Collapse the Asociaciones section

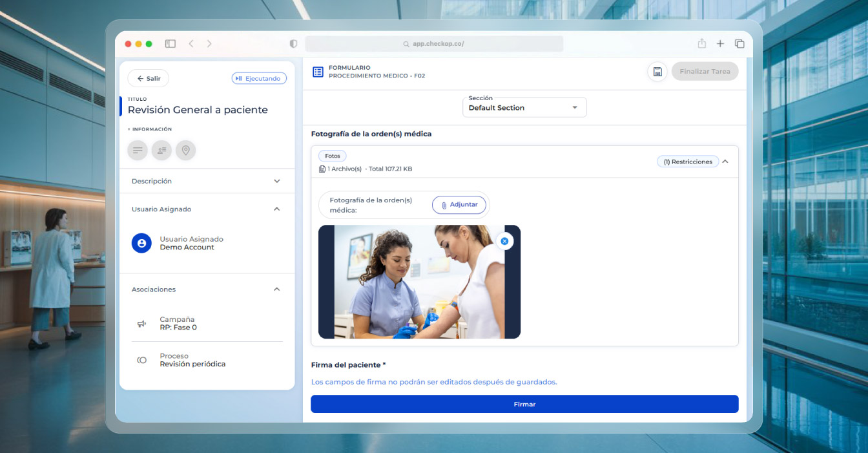click(x=276, y=290)
